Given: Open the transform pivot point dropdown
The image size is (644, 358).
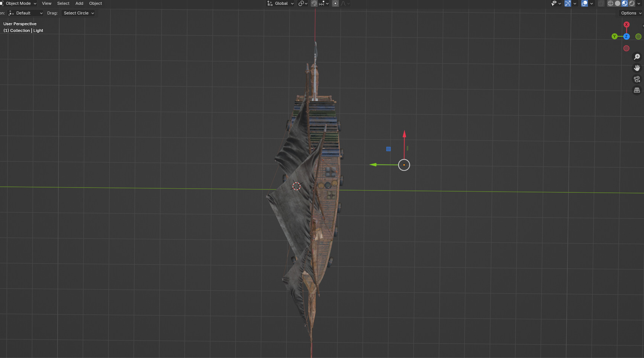Looking at the screenshot, I should point(303,3).
